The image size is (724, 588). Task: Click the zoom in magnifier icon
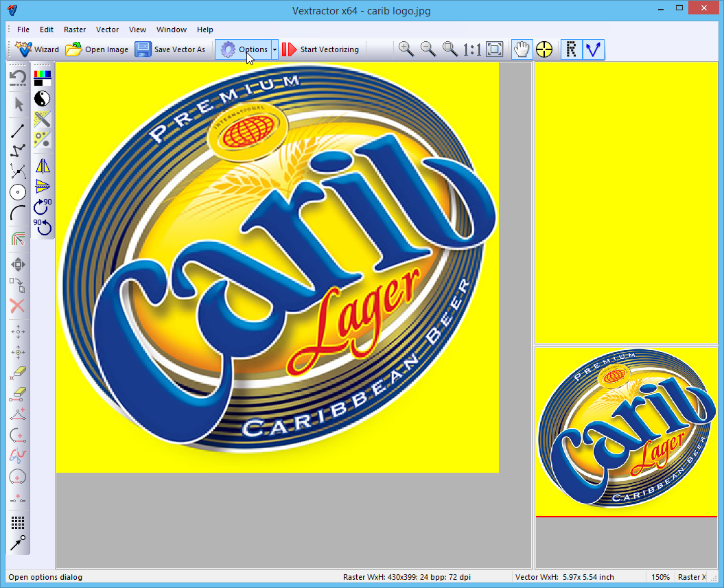pyautogui.click(x=406, y=49)
